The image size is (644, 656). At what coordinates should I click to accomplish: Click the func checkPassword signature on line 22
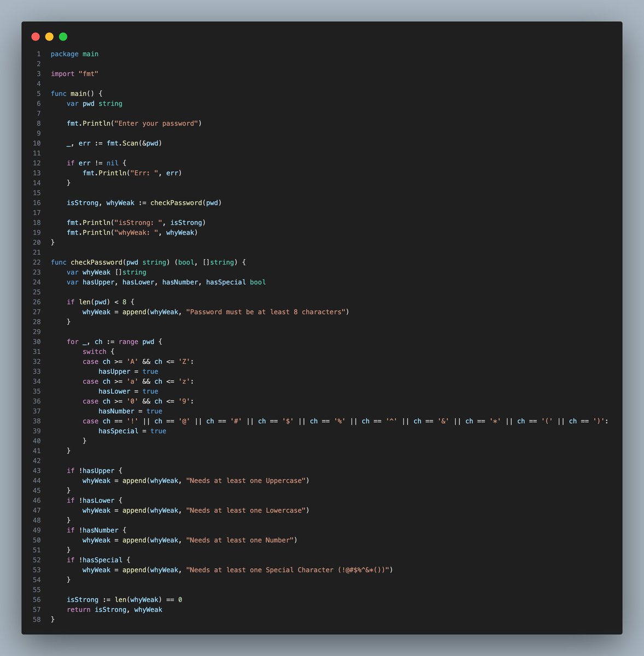pyautogui.click(x=148, y=262)
